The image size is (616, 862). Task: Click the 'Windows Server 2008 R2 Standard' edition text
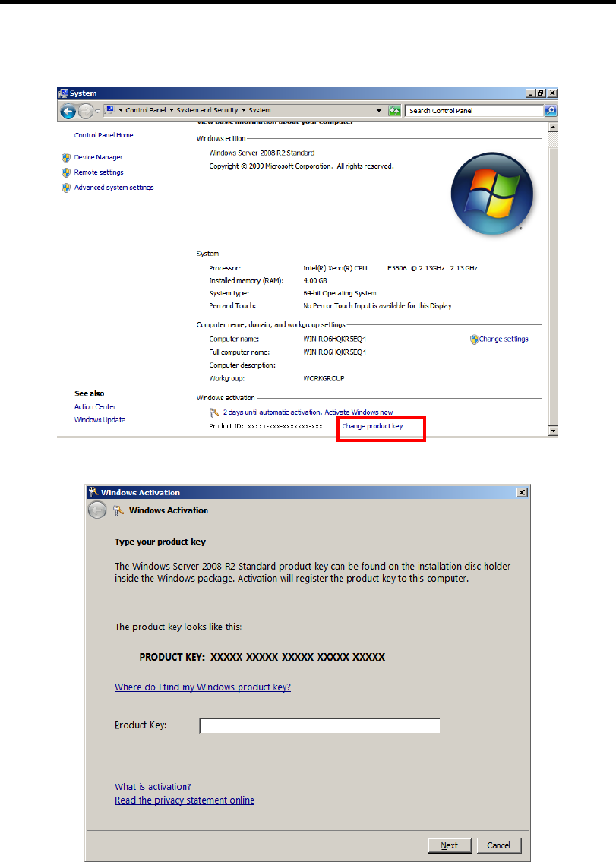tap(262, 153)
